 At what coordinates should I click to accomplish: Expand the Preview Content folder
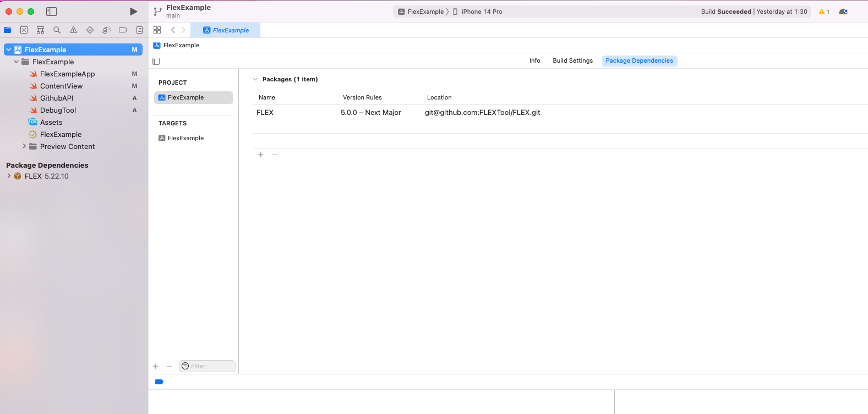click(x=24, y=146)
